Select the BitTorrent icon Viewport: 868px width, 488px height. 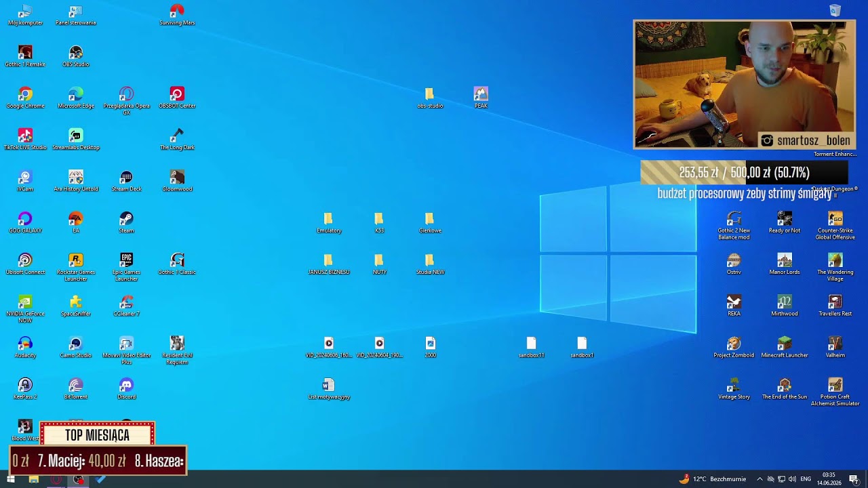[76, 388]
